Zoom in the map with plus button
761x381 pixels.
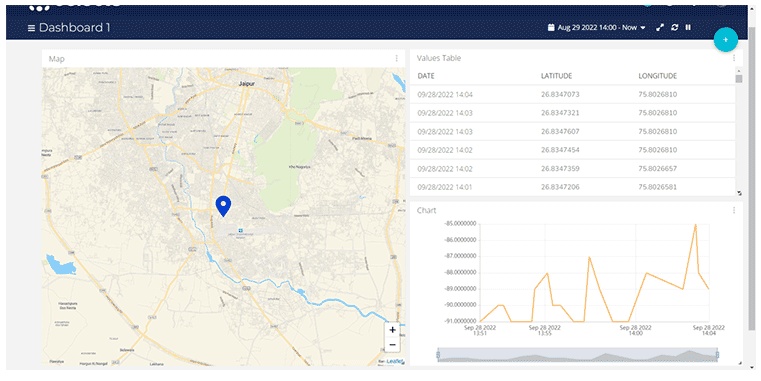point(392,330)
